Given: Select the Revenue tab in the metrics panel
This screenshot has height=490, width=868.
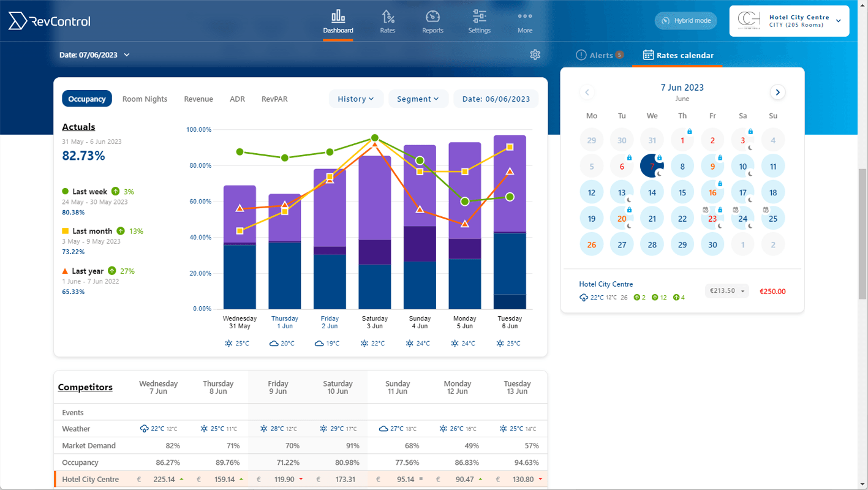Looking at the screenshot, I should point(198,99).
